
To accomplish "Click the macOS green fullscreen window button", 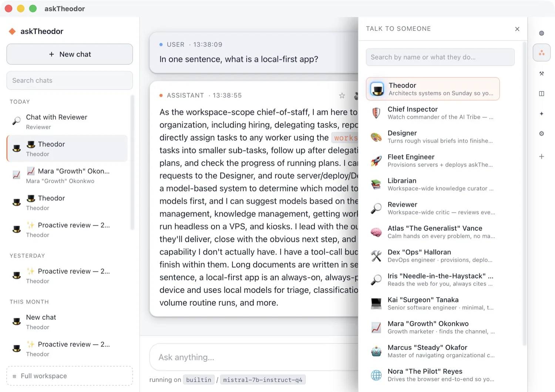I will pyautogui.click(x=33, y=9).
